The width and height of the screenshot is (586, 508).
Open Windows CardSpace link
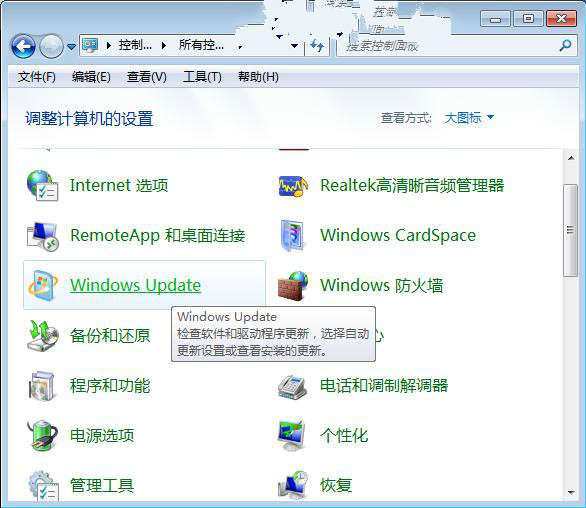(x=398, y=235)
